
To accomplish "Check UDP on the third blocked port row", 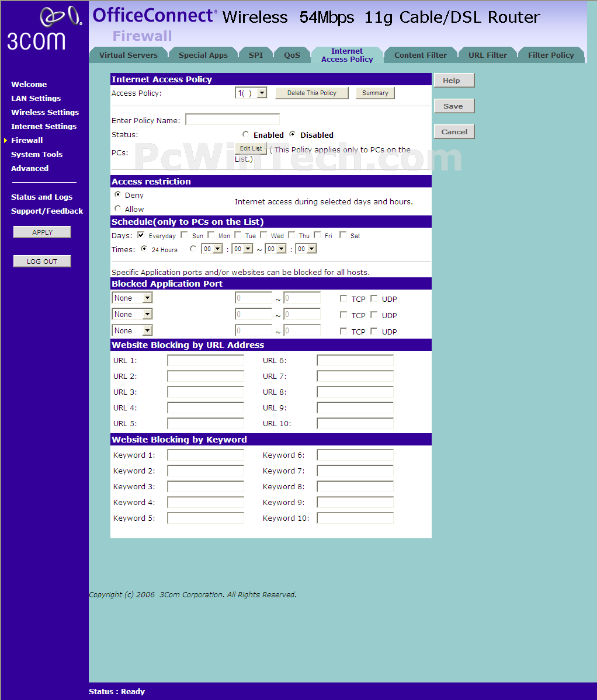I will (374, 331).
